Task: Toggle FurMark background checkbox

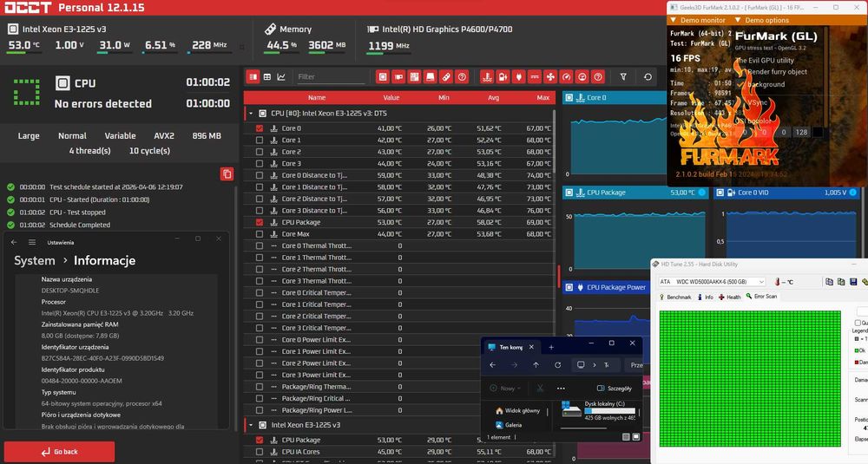Action: click(x=740, y=84)
